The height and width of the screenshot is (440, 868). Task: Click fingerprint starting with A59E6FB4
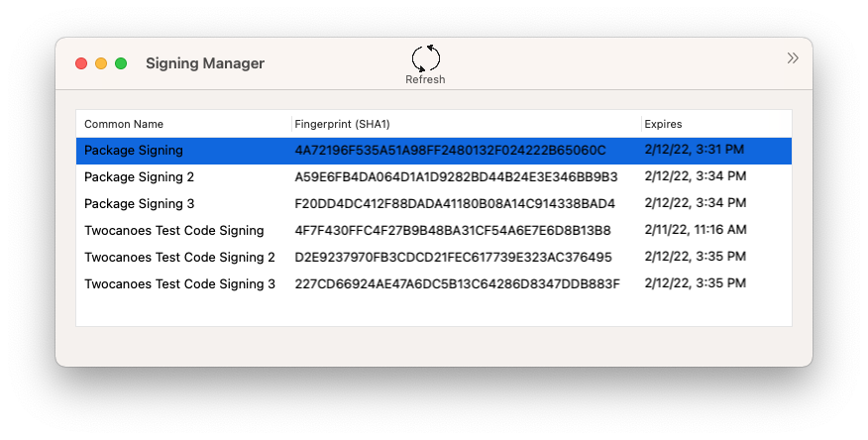[x=456, y=177]
